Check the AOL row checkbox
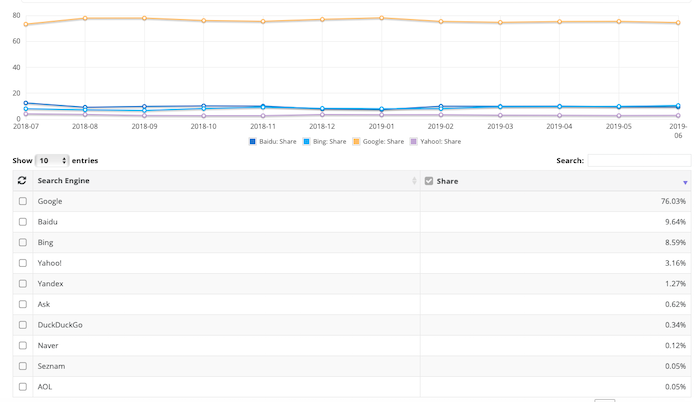 click(23, 387)
